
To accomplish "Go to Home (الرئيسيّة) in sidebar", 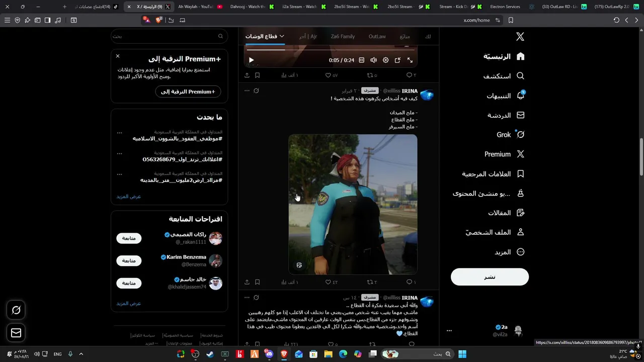I will coord(504,56).
